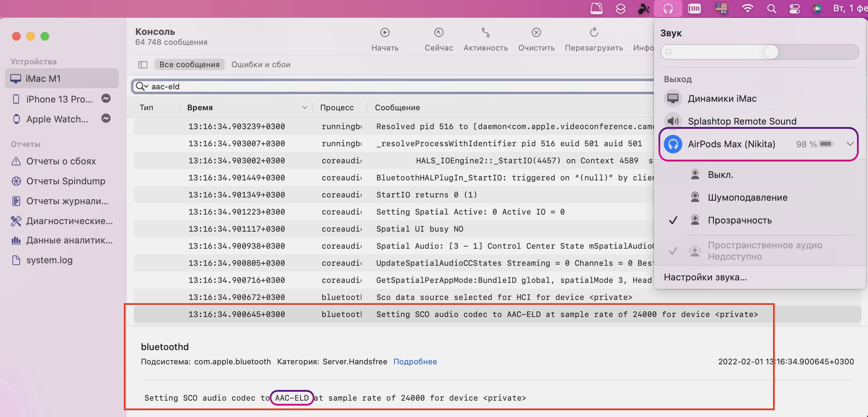Click the Bartender-style fan icon in menu bar
868x417 pixels.
coord(643,9)
